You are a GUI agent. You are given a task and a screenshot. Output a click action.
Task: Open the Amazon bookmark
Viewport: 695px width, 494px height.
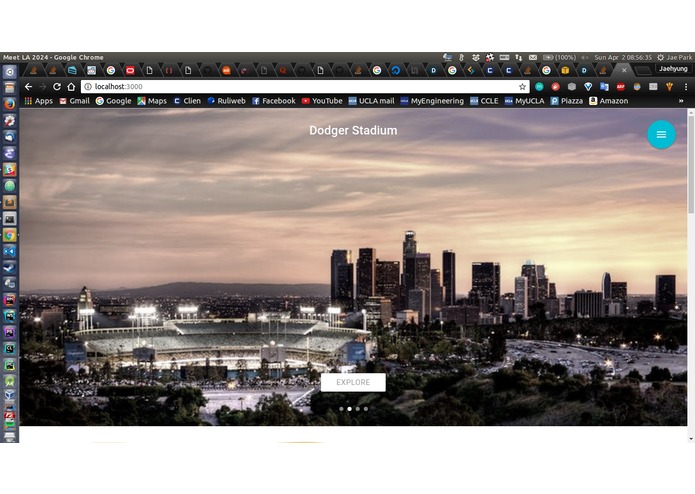(x=608, y=101)
